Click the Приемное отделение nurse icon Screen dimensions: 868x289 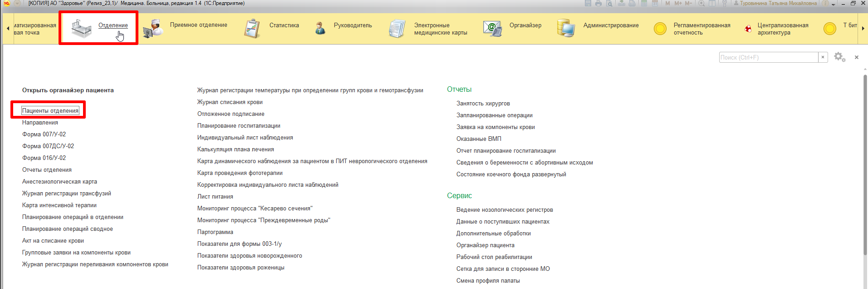pyautogui.click(x=153, y=28)
